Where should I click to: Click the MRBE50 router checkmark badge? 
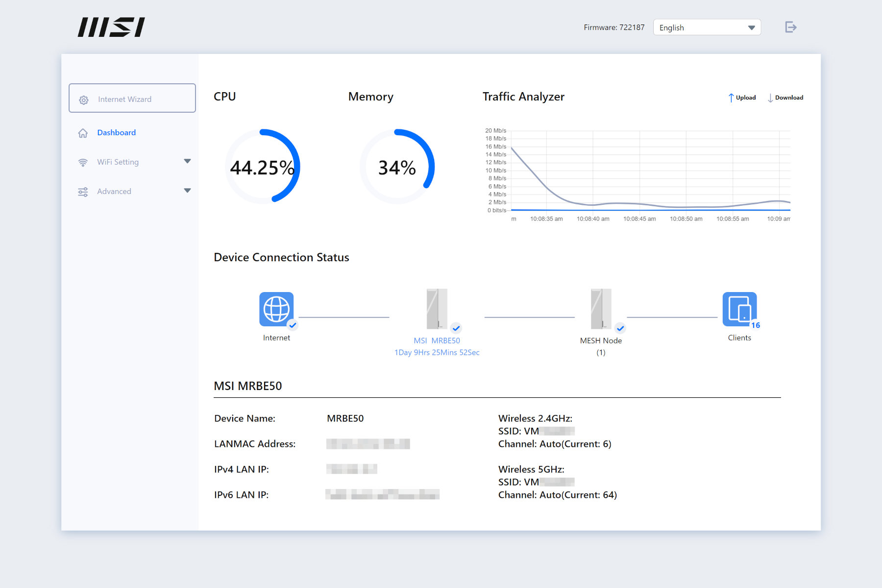(456, 328)
